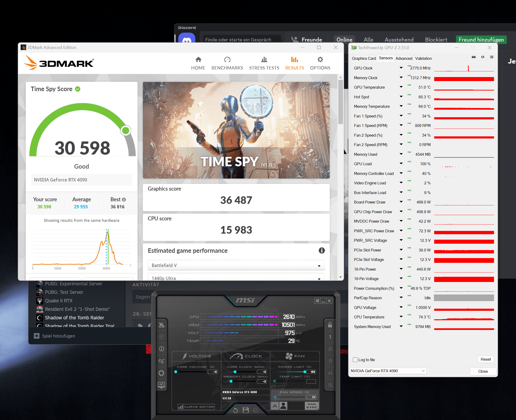Click the Core Voltage slider handle

(x=176, y=372)
